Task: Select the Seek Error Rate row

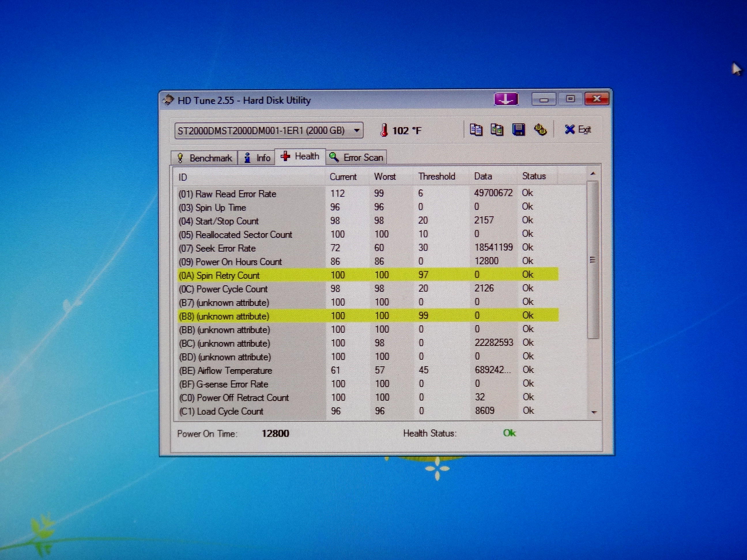Action: (367, 248)
